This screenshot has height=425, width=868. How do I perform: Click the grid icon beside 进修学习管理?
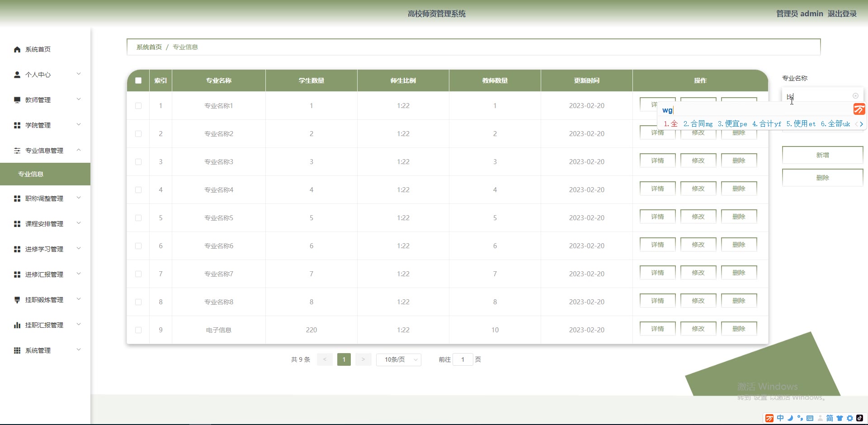click(x=17, y=249)
